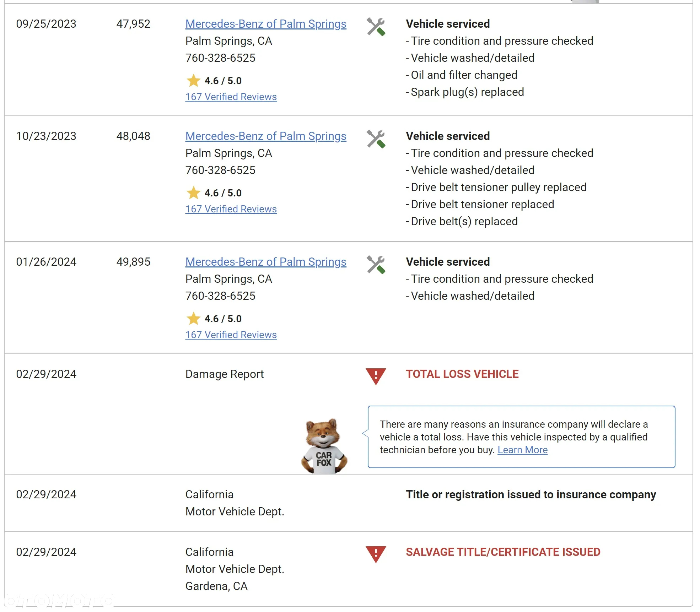The width and height of the screenshot is (700, 612).
Task: Select the date 10/23/2023
Action: pyautogui.click(x=46, y=136)
